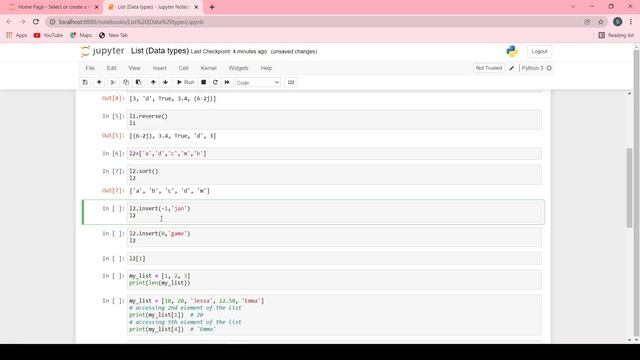Click the l2.insert(-1,'jan') code cell

coord(334,212)
